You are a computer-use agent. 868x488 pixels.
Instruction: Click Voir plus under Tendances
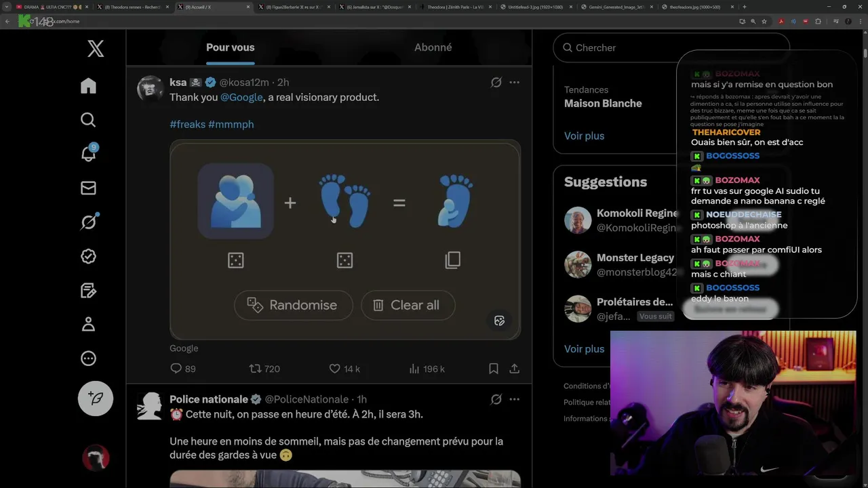(584, 136)
